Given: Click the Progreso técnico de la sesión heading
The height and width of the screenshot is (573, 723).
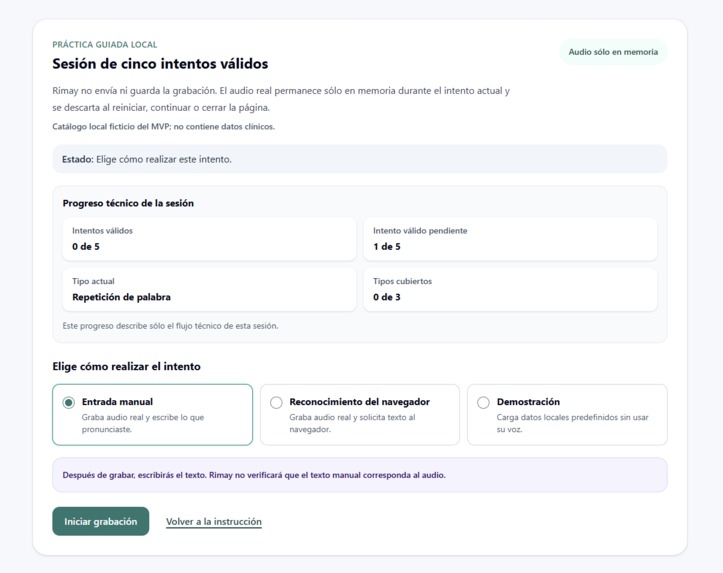Looking at the screenshot, I should [x=128, y=203].
